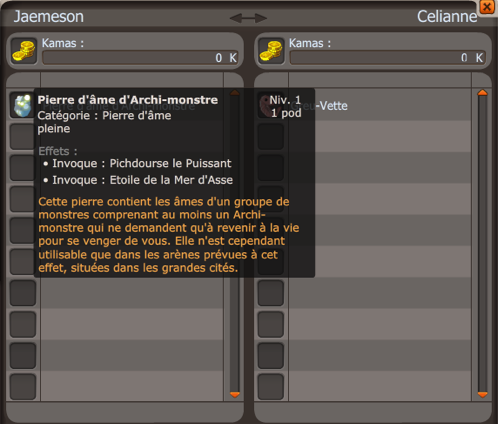This screenshot has height=424, width=498.
Task: Select the last empty slot in Celianne's list
Action: click(270, 387)
